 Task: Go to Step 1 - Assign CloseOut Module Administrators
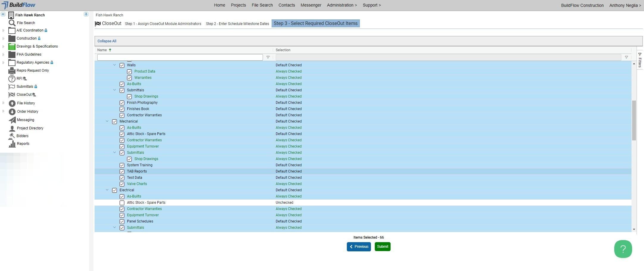click(163, 24)
